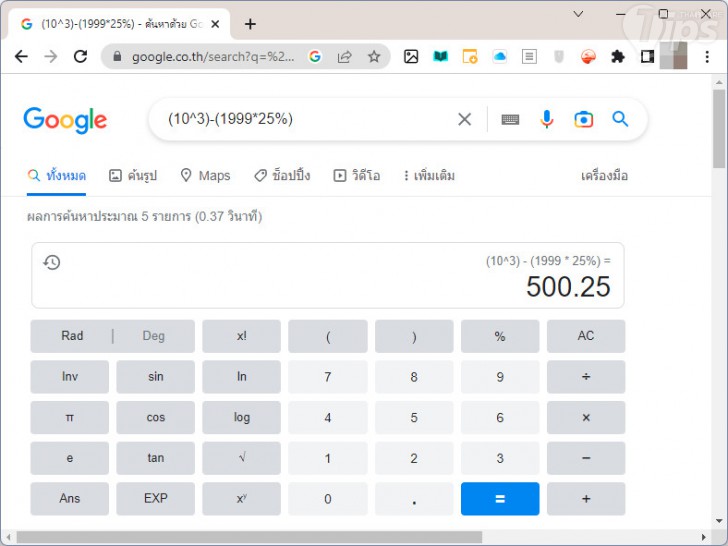This screenshot has height=546, width=728.
Task: Expand the เพิ่มเติม more menu
Action: [x=429, y=176]
